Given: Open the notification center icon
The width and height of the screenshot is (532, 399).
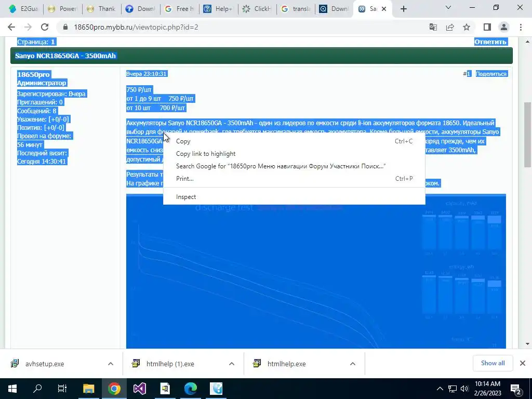Looking at the screenshot, I should coord(516,389).
